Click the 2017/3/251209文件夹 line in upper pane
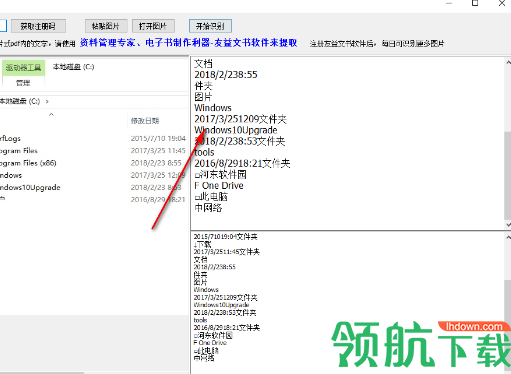Viewport: 511px width, 374px height. pyautogui.click(x=240, y=119)
